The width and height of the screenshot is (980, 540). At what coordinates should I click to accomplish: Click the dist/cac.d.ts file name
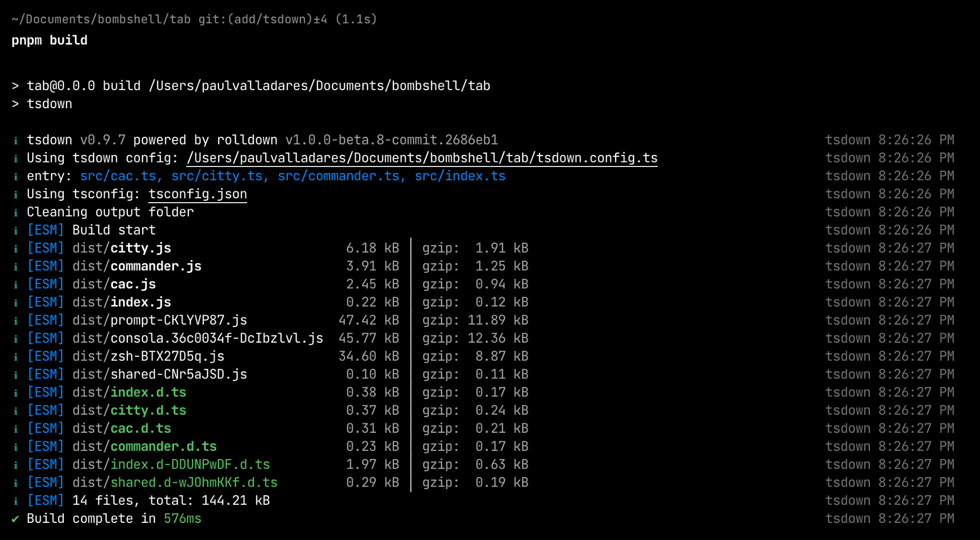click(122, 429)
